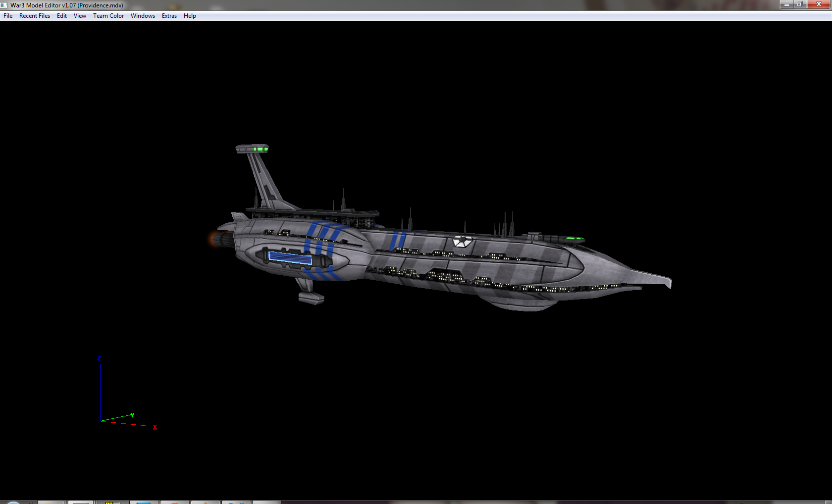Click the green Y axis label

(132, 415)
